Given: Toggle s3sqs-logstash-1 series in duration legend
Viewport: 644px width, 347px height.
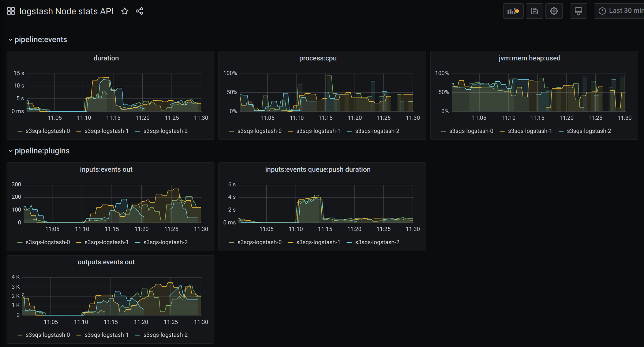Looking at the screenshot, I should 106,131.
